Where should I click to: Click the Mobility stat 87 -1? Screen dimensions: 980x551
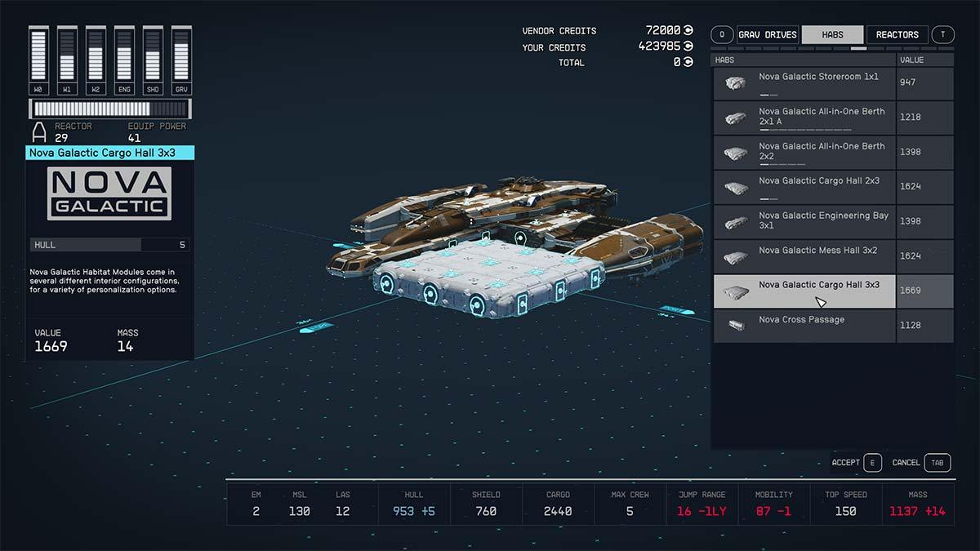(773, 511)
